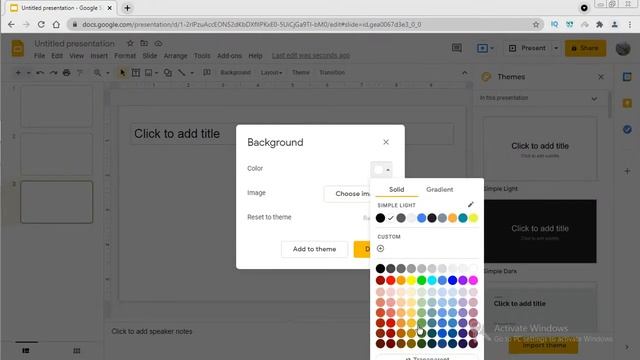Select the Simple Dark theme thumbnail
Image resolution: width=640 pixels, height=360 pixels.
540,231
